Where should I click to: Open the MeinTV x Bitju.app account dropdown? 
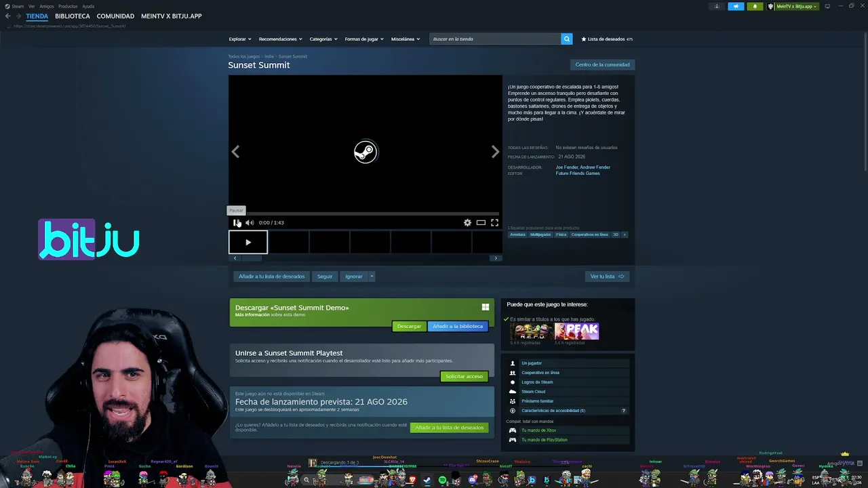[x=794, y=6]
